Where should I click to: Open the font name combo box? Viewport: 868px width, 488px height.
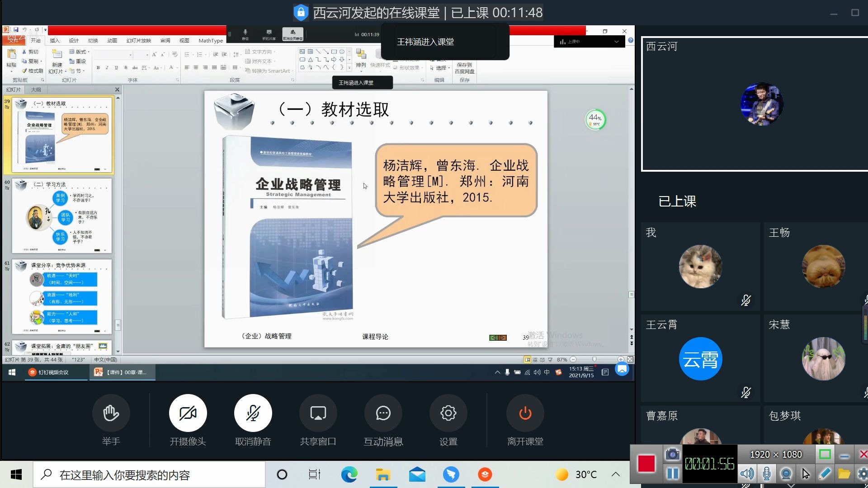pos(113,55)
